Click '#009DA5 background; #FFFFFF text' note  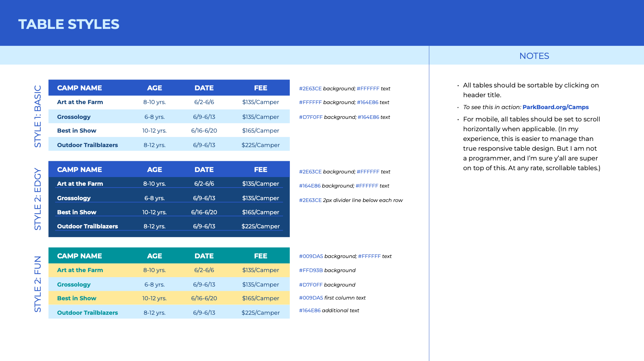click(345, 256)
